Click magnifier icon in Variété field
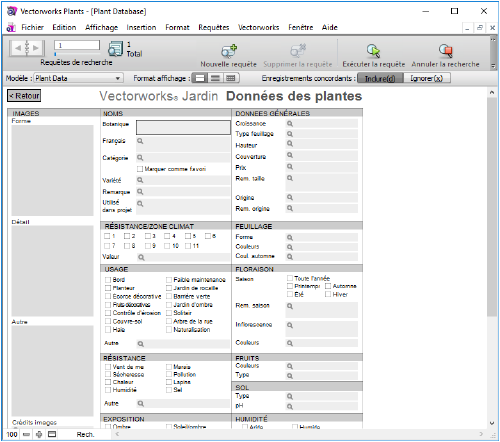This screenshot has height=442, width=500. 140,180
